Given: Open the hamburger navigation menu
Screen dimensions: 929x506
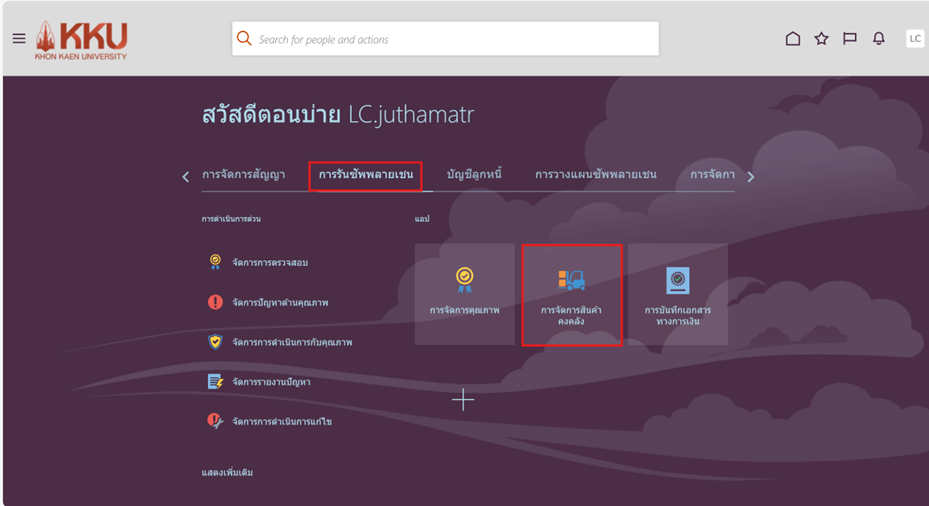Looking at the screenshot, I should click(x=19, y=39).
